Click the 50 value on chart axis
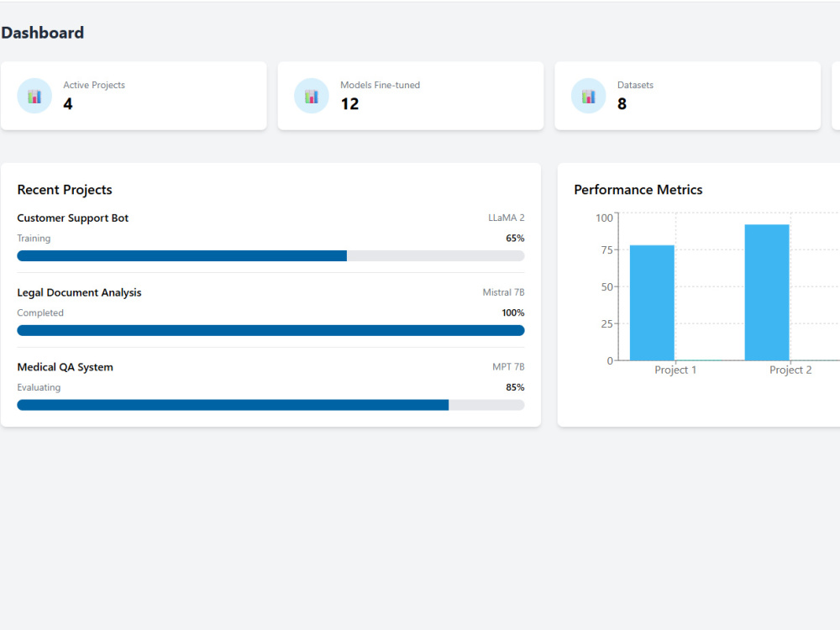 pyautogui.click(x=607, y=287)
